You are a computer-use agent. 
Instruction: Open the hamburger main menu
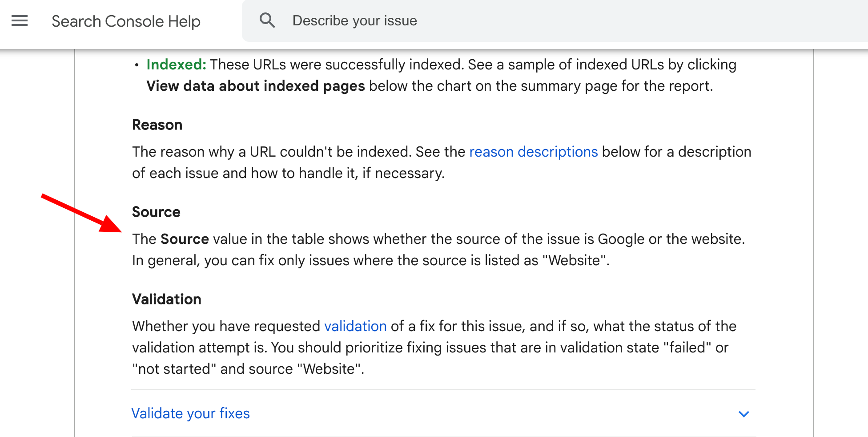[20, 21]
